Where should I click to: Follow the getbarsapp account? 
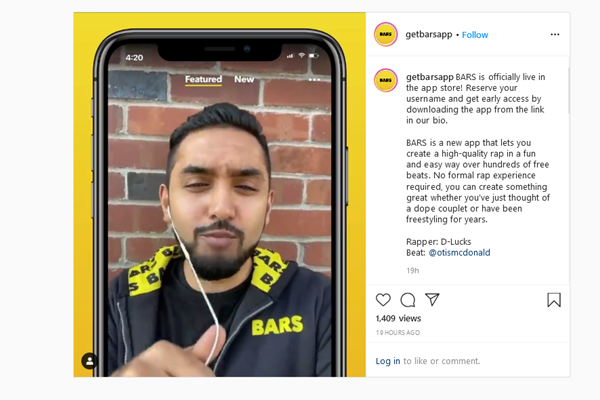click(475, 35)
